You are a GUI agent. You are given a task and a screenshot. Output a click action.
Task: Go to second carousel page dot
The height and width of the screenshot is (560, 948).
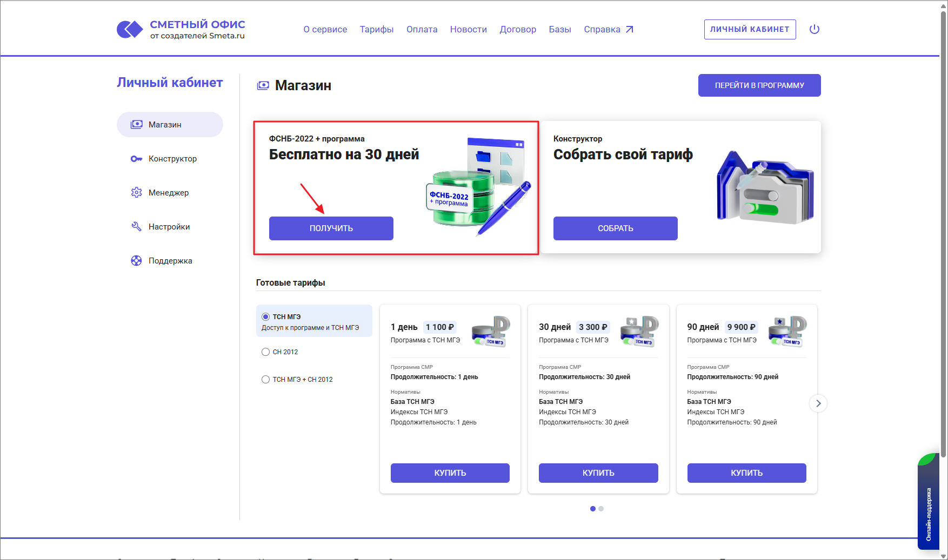click(601, 509)
